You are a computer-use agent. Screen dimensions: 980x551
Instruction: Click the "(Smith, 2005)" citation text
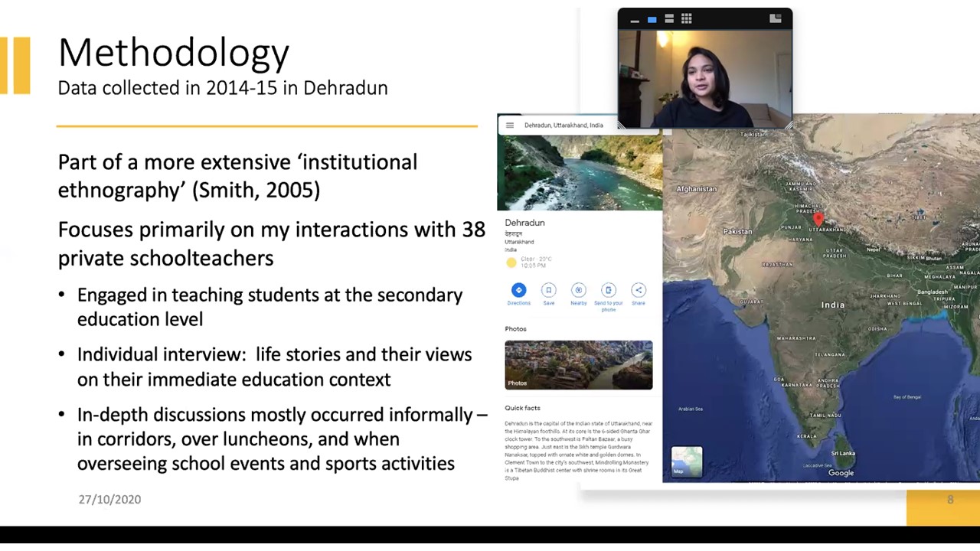(256, 190)
